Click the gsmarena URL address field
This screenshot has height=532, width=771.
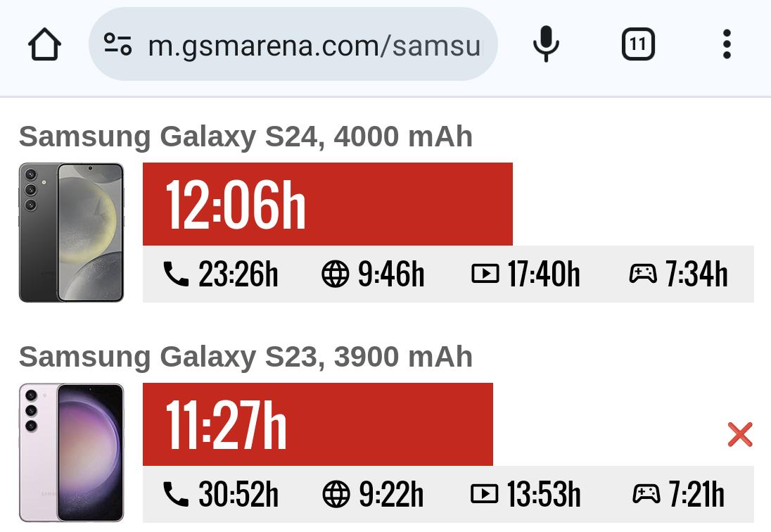(315, 46)
